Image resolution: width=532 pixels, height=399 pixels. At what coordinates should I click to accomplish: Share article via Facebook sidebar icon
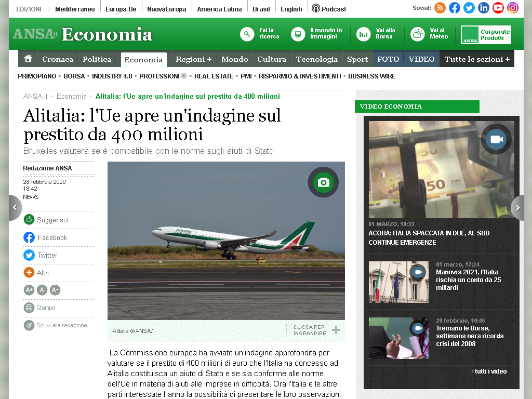coord(29,237)
